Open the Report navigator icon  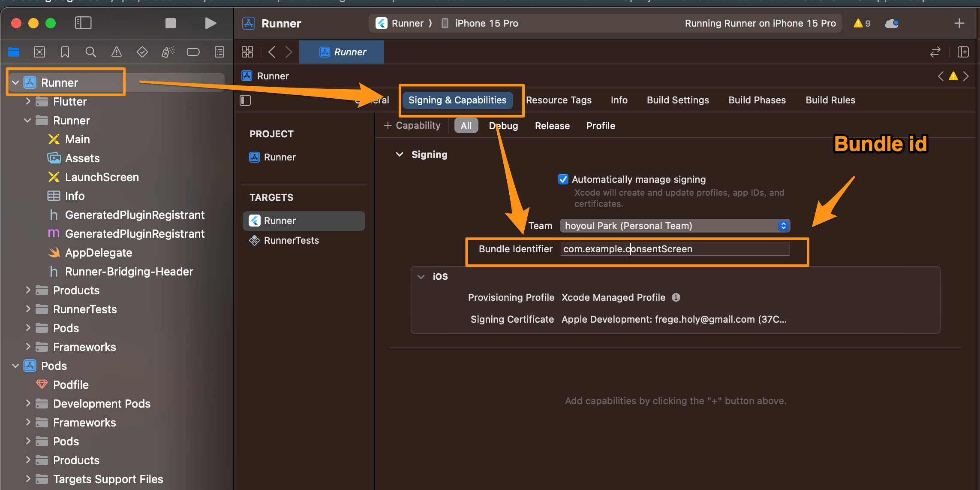(x=219, y=52)
